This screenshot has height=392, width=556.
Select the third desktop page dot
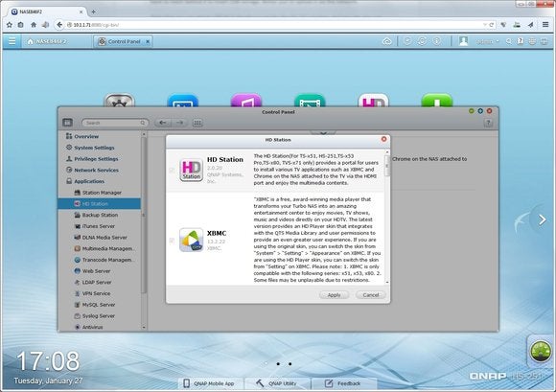pos(290,364)
